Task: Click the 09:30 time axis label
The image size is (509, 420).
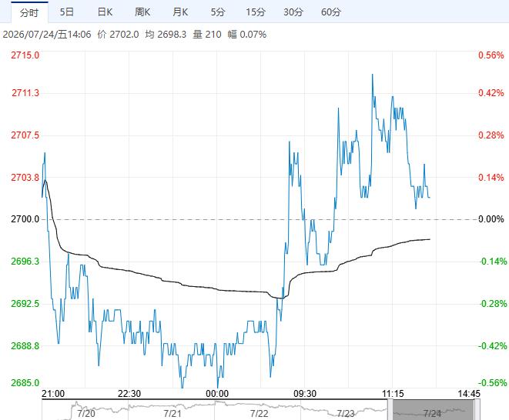Action: tap(305, 394)
